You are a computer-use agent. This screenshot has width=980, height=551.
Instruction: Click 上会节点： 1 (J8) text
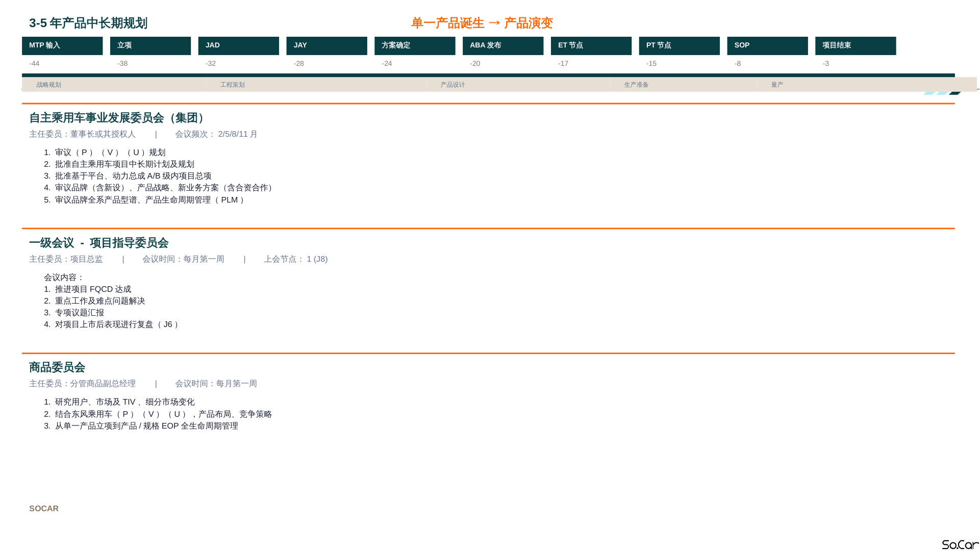(x=296, y=259)
